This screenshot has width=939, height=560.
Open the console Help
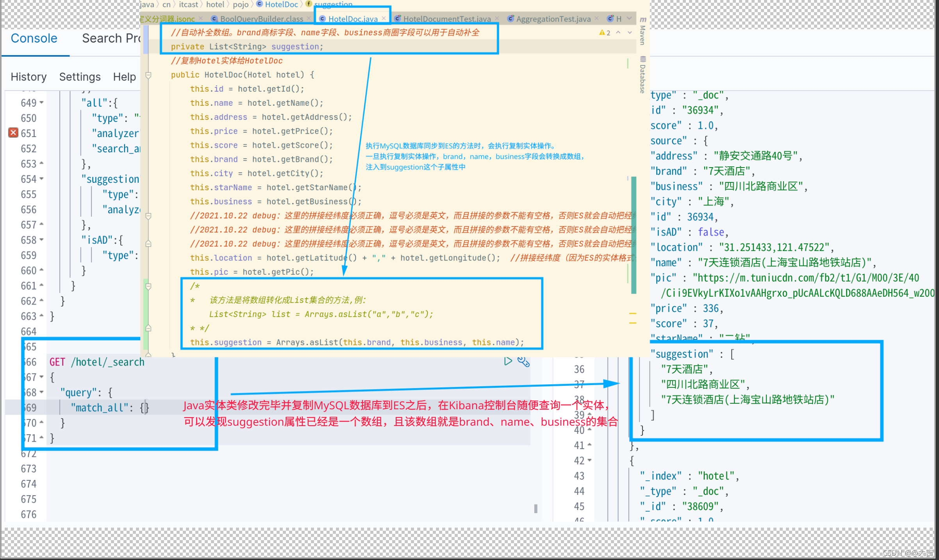[124, 77]
